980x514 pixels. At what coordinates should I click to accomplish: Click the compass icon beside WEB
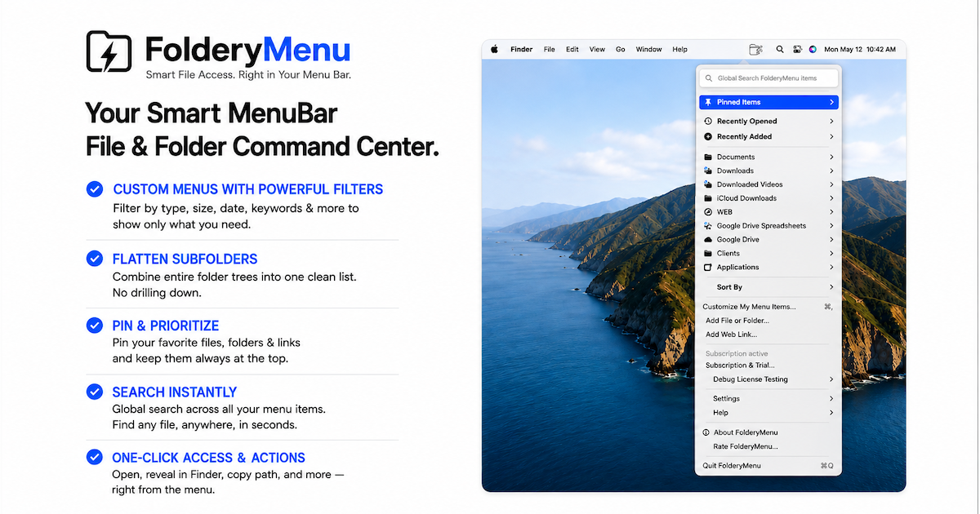708,212
